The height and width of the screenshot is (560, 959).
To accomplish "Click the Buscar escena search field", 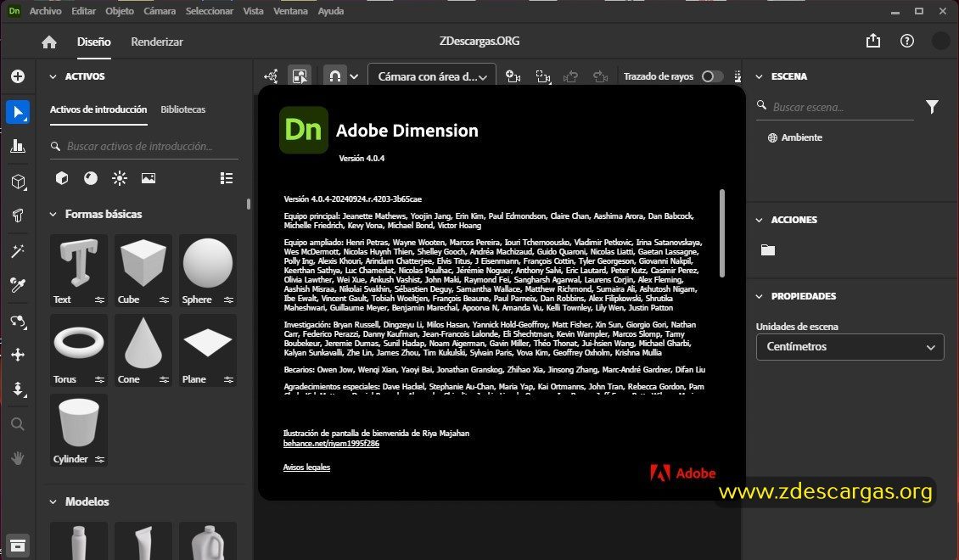I will pos(835,107).
